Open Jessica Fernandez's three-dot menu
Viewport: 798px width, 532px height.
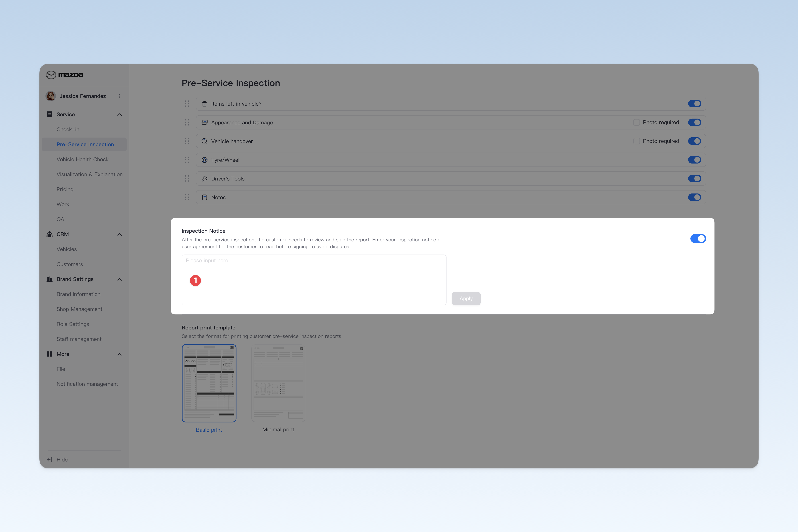[119, 96]
